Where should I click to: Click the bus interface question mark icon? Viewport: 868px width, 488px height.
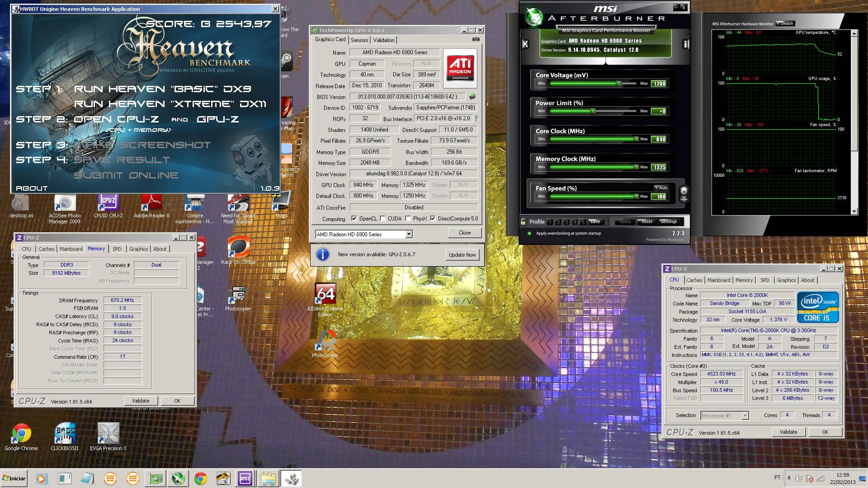[476, 118]
